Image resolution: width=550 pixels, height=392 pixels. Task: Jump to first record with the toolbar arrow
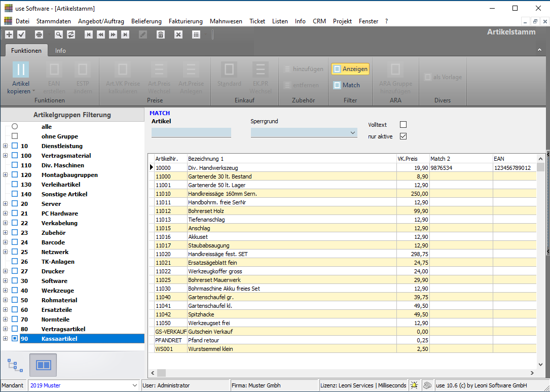(89, 34)
